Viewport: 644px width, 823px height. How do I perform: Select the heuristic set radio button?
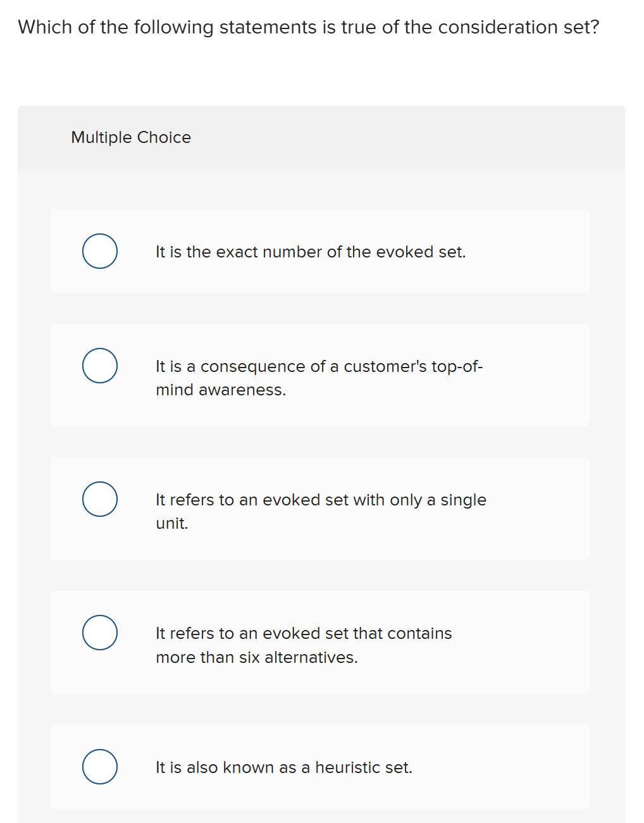click(99, 767)
